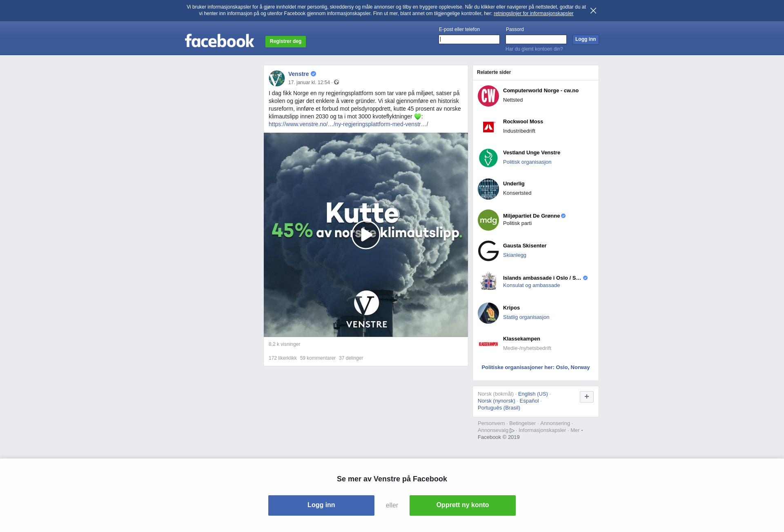Open Gausta Skisenter page
Image resolution: width=784 pixels, height=532 pixels.
[x=525, y=246]
